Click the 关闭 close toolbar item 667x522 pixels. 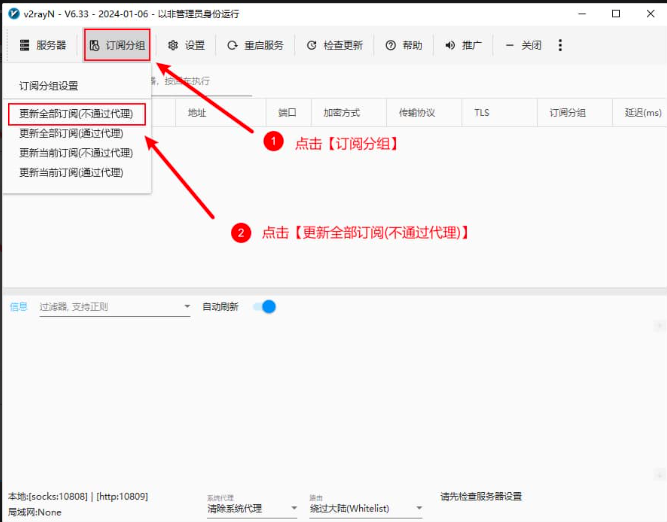[523, 45]
